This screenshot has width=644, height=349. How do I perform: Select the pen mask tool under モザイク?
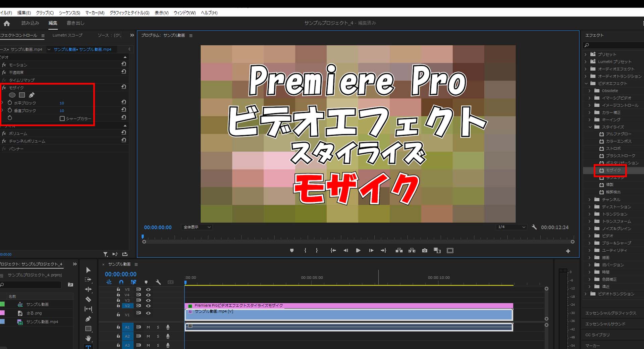click(32, 95)
